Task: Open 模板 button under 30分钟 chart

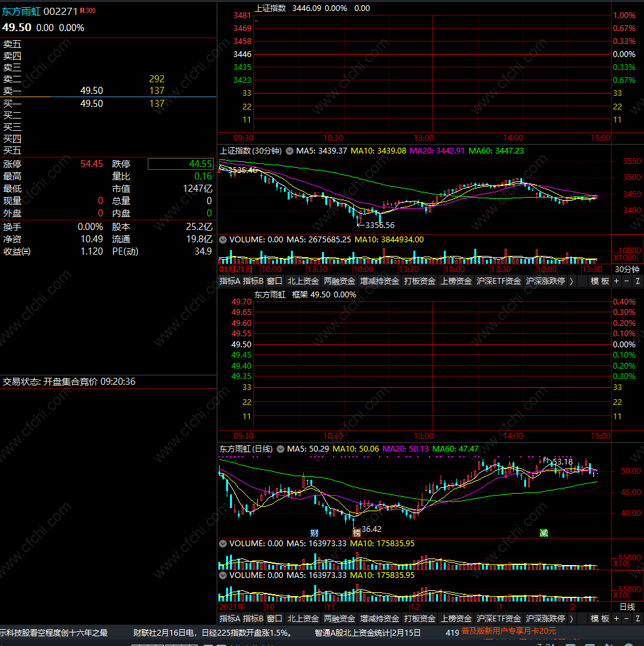Action: click(x=600, y=281)
